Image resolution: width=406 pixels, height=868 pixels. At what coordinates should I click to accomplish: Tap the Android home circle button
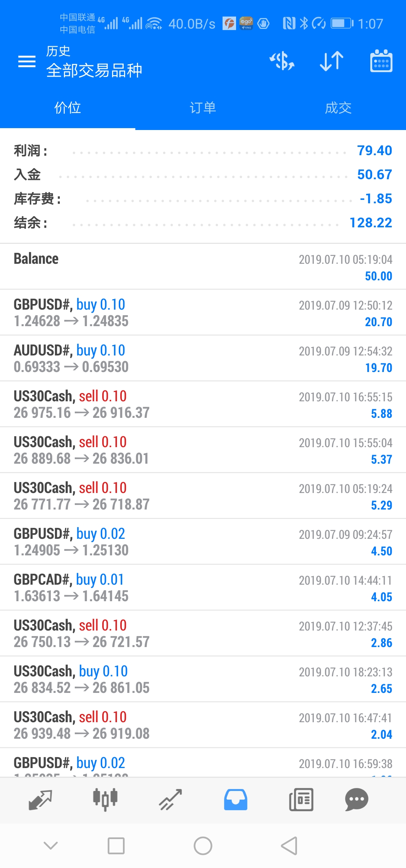tap(203, 846)
